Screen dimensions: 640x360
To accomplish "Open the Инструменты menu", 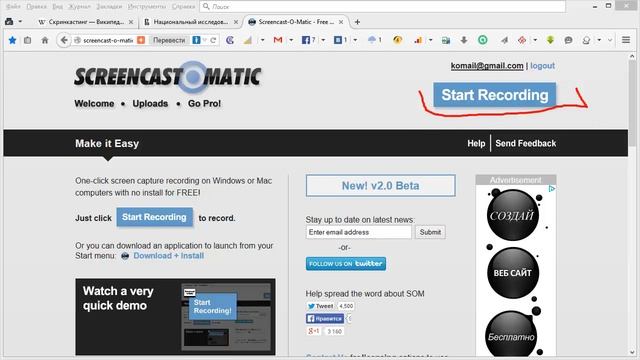I will click(147, 7).
